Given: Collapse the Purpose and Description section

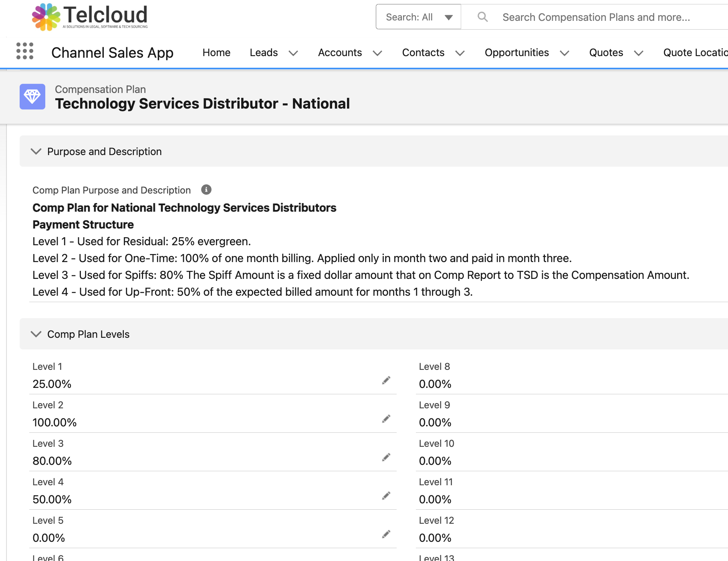Looking at the screenshot, I should pyautogui.click(x=36, y=151).
